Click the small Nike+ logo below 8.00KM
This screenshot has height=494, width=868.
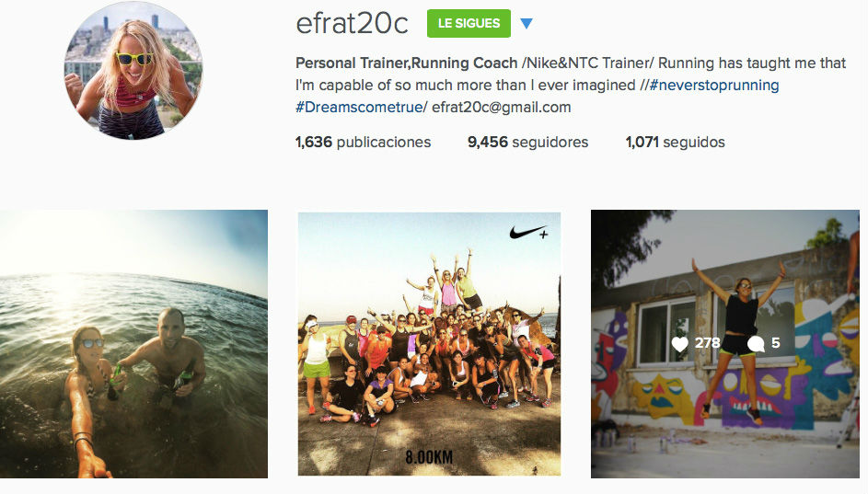(x=536, y=470)
